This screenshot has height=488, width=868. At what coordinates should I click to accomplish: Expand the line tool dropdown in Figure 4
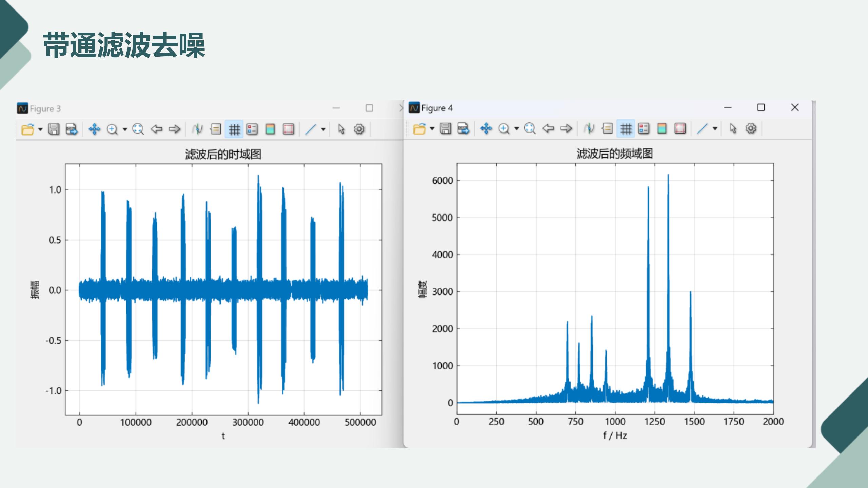tap(715, 128)
